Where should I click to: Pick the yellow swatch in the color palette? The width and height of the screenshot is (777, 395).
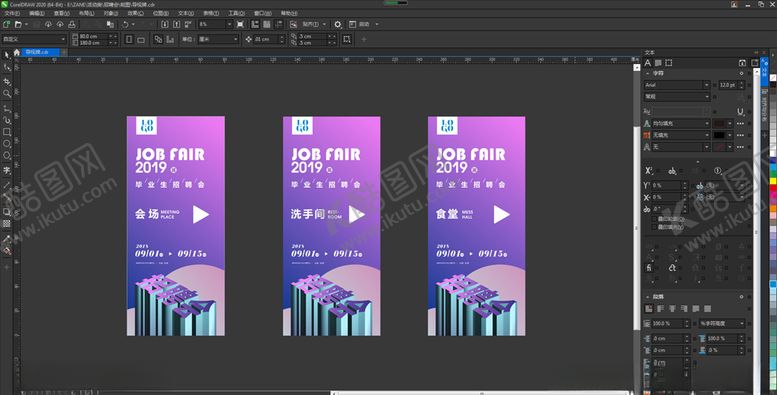773,181
